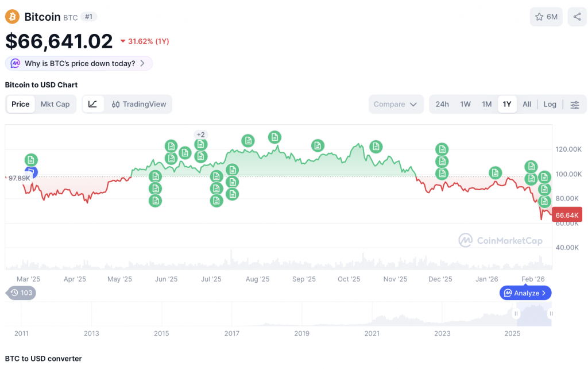Image resolution: width=588 pixels, height=369 pixels.
Task: Show the All time range
Action: 527,104
